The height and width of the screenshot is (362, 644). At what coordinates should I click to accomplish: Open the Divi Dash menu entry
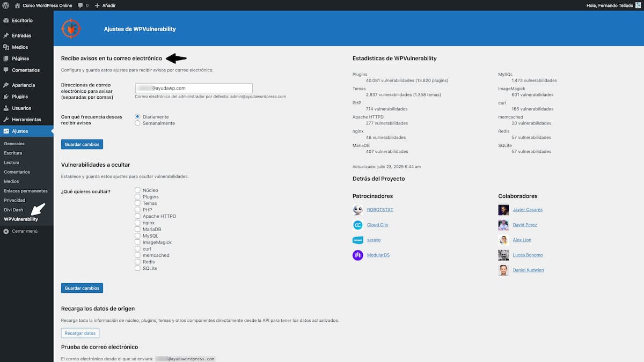coord(13,210)
